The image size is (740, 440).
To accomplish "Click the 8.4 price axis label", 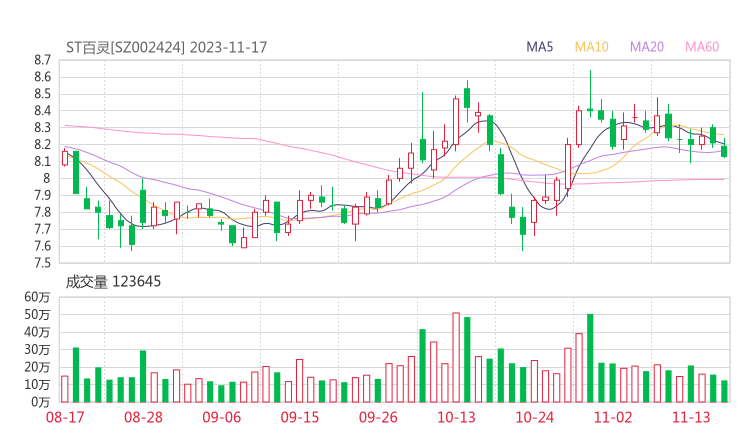I will pyautogui.click(x=42, y=111).
